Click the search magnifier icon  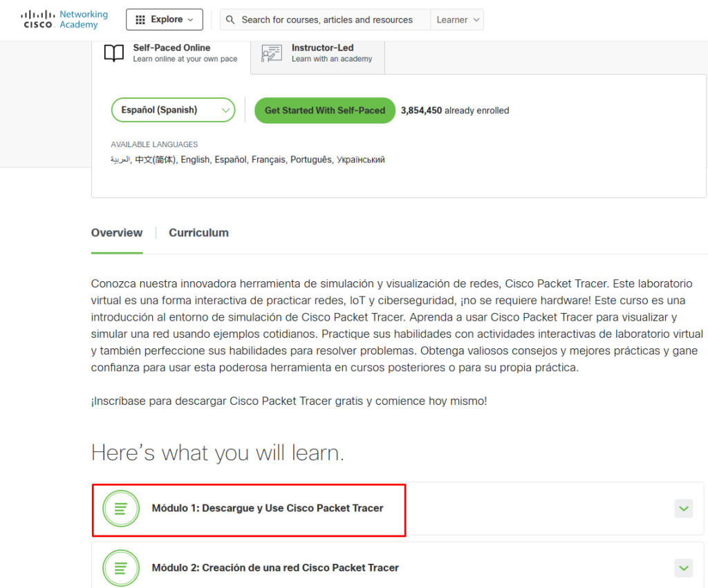click(x=230, y=20)
